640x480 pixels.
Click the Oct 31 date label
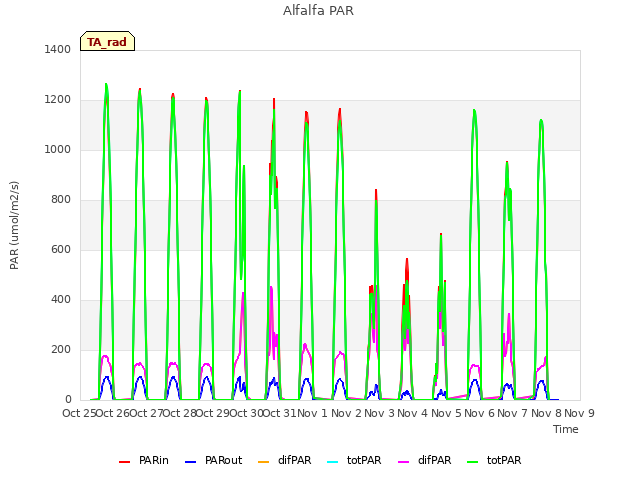(280, 413)
